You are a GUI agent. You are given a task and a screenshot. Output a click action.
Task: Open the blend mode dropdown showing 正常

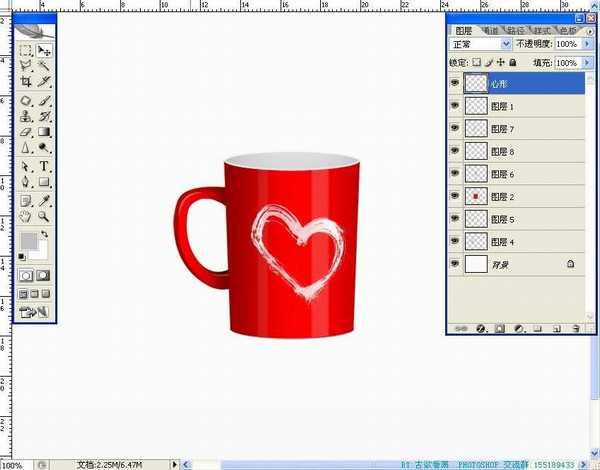tap(482, 45)
